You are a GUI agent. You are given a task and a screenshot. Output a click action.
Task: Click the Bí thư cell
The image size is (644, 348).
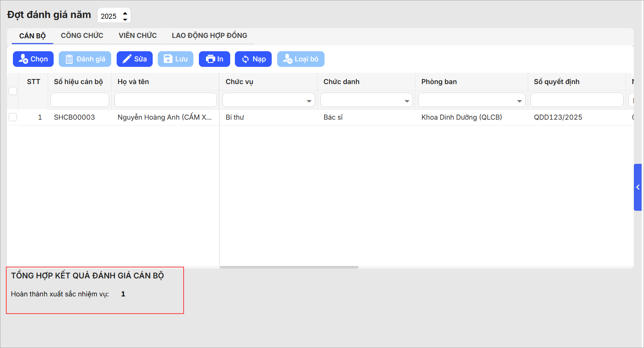(235, 117)
